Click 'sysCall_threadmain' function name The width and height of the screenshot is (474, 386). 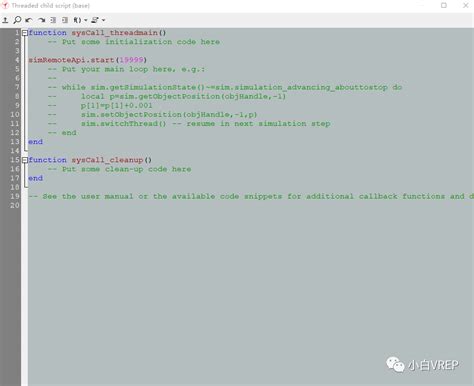pos(114,33)
